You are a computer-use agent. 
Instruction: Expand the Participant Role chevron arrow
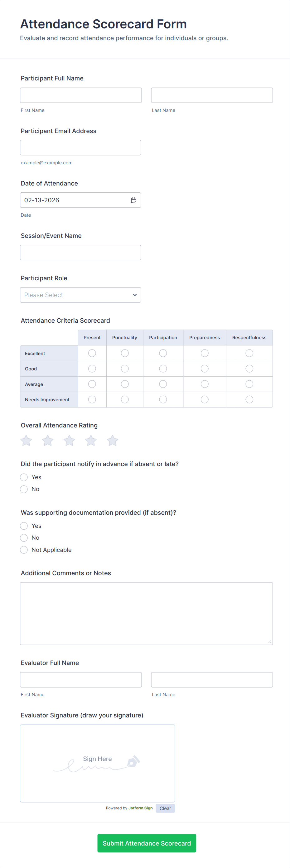[x=135, y=295]
